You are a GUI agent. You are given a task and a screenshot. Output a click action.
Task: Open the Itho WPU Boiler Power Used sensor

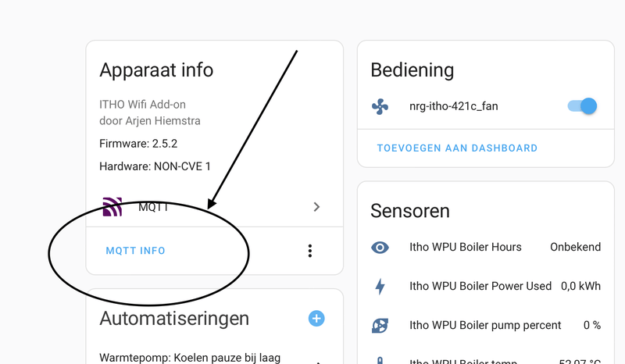click(480, 286)
